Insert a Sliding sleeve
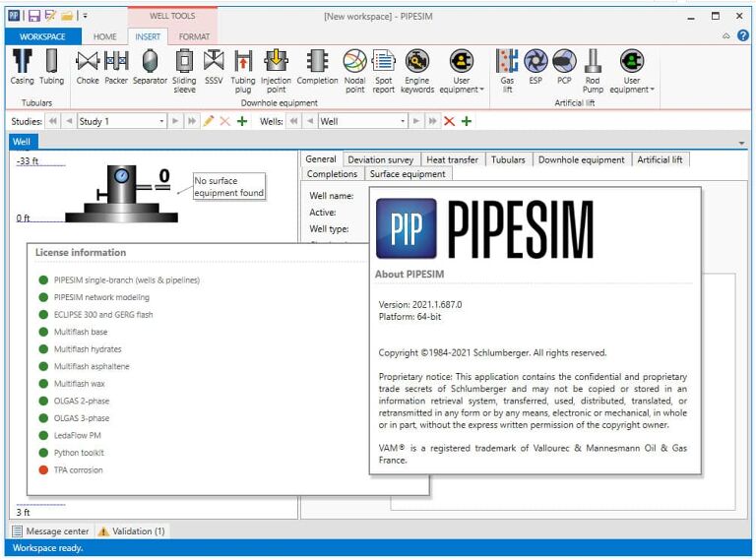Image resolution: width=756 pixels, height=560 pixels. point(184,71)
